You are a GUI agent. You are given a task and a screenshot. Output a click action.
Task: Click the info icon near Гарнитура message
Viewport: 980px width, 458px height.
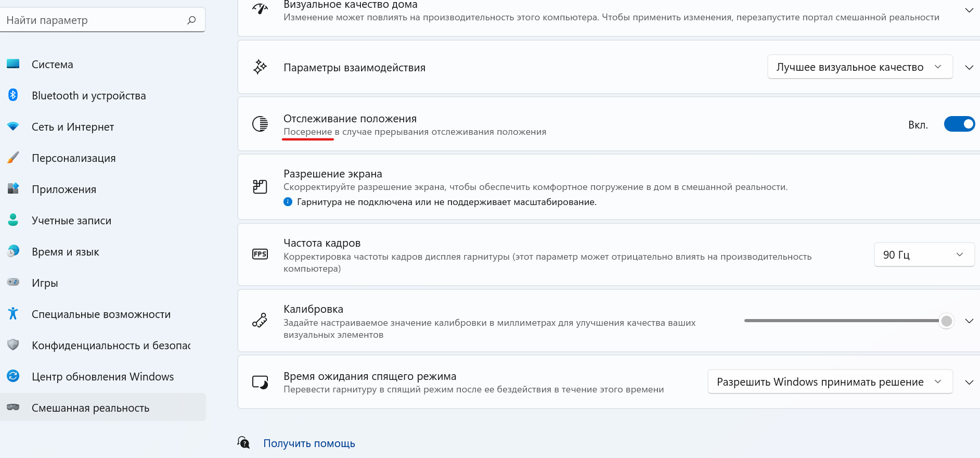[x=288, y=202]
